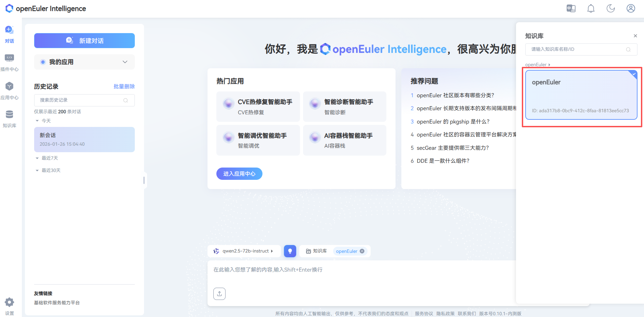Deselect the openEuler knowledge base card
Screen dimensions: 644x317
pyautogui.click(x=582, y=95)
